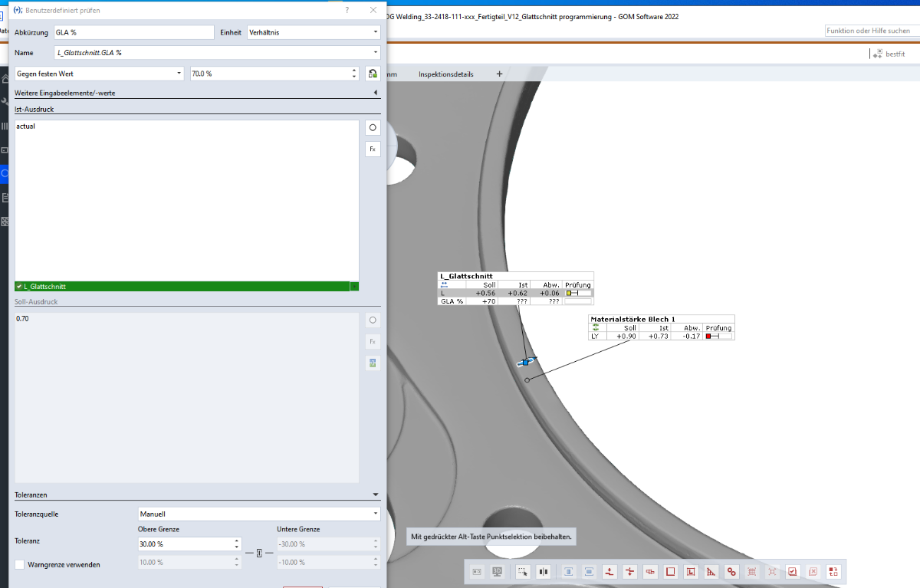This screenshot has width=920, height=588.
Task: Click the help question mark in dialog title
Action: pos(347,11)
